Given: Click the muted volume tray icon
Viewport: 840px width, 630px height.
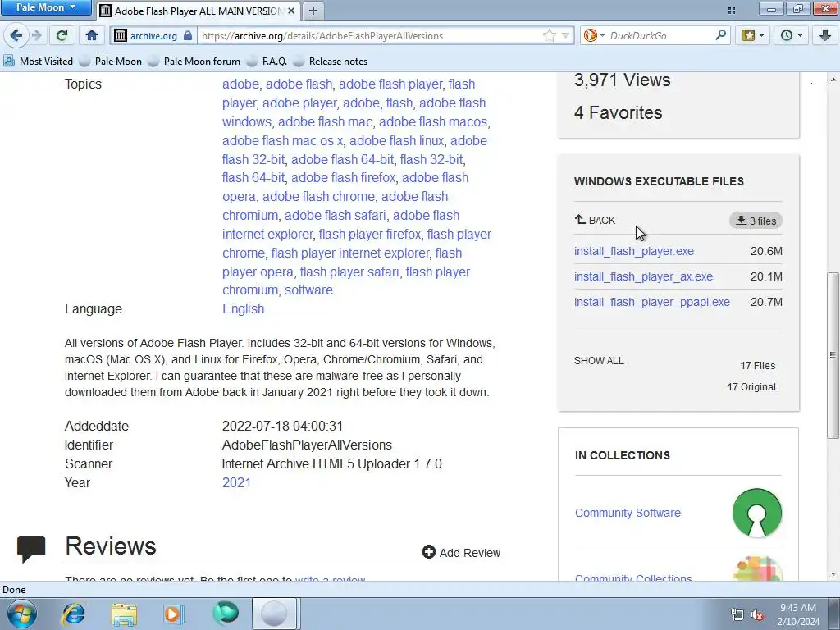Looking at the screenshot, I should click(757, 615).
